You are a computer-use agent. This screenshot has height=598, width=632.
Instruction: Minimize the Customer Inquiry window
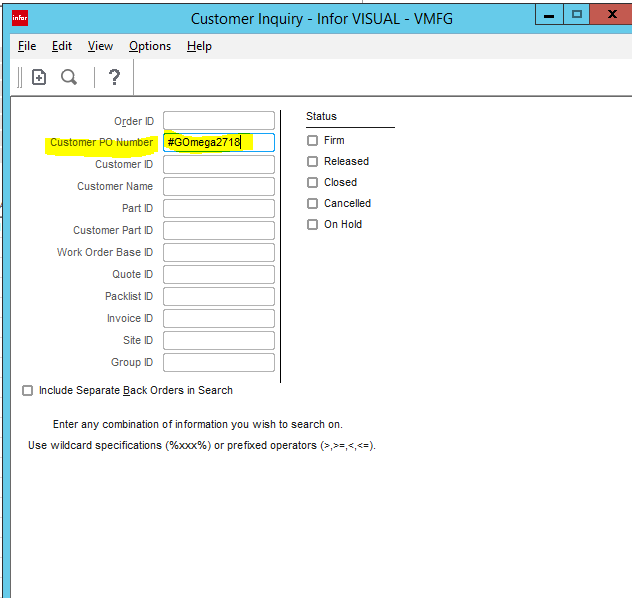(549, 15)
